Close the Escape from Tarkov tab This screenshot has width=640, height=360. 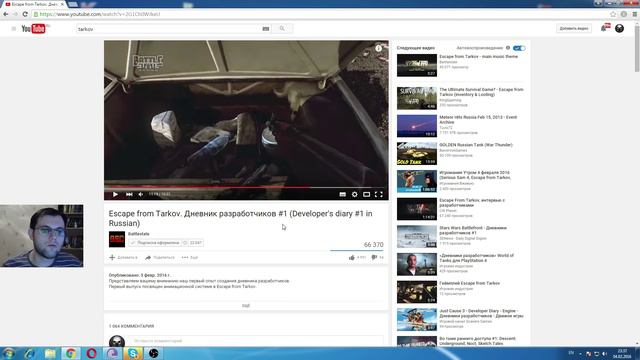62,4
